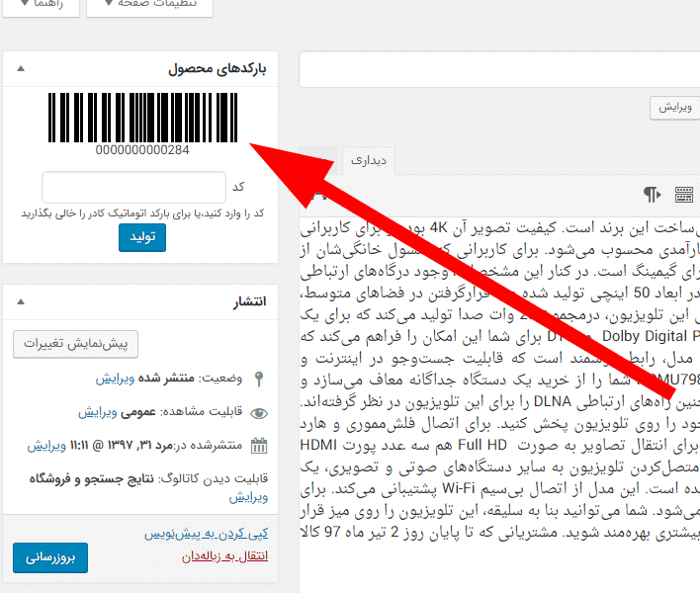This screenshot has height=593, width=700.
Task: Toggle the editor toolbar keyboard icon
Action: coord(684,195)
